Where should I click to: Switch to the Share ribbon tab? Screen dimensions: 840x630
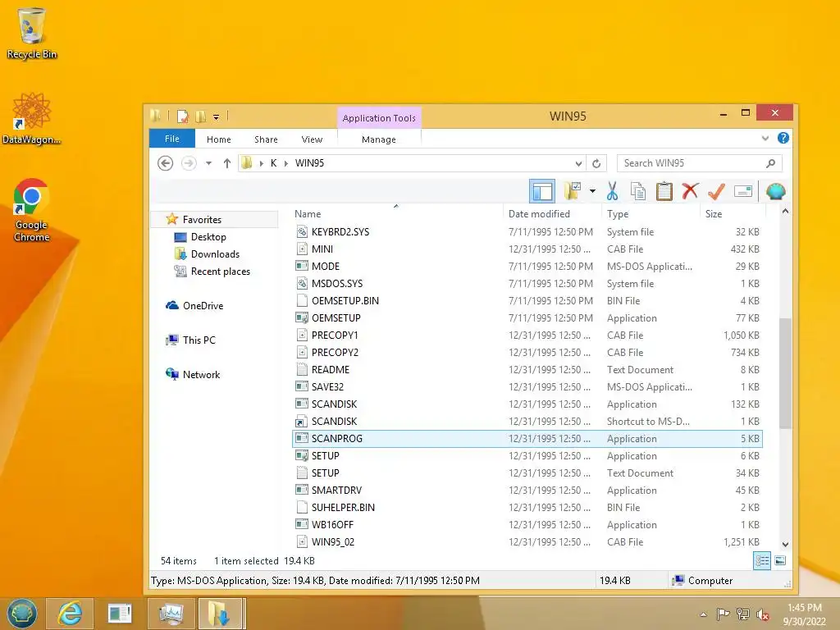266,139
